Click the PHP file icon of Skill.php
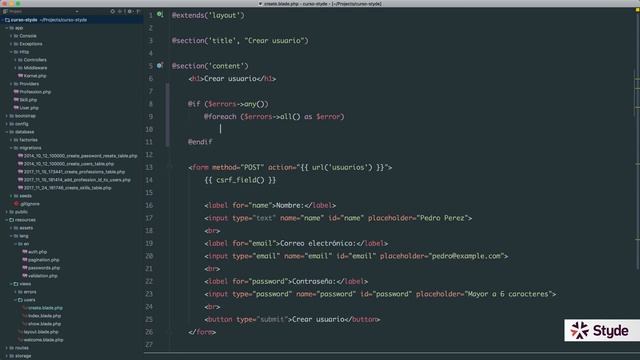640x360 pixels. 16,100
